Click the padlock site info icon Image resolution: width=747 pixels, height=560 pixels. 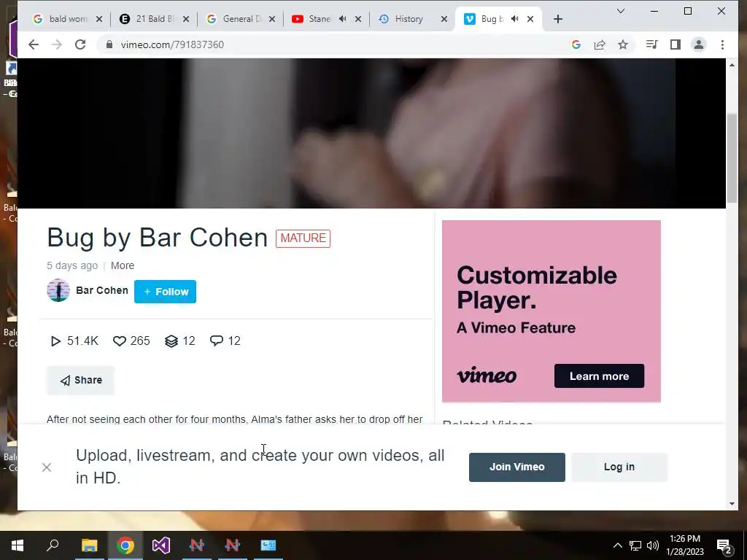point(109,44)
